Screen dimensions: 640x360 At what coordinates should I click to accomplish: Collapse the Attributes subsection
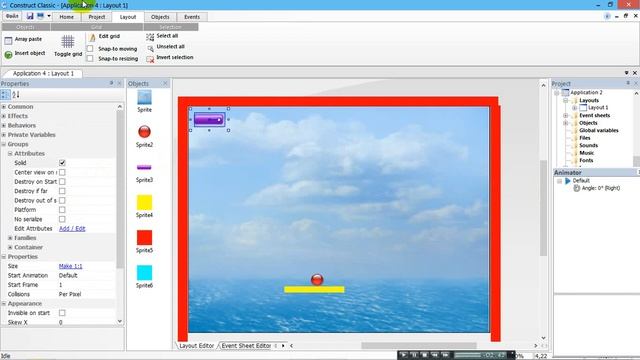10,153
